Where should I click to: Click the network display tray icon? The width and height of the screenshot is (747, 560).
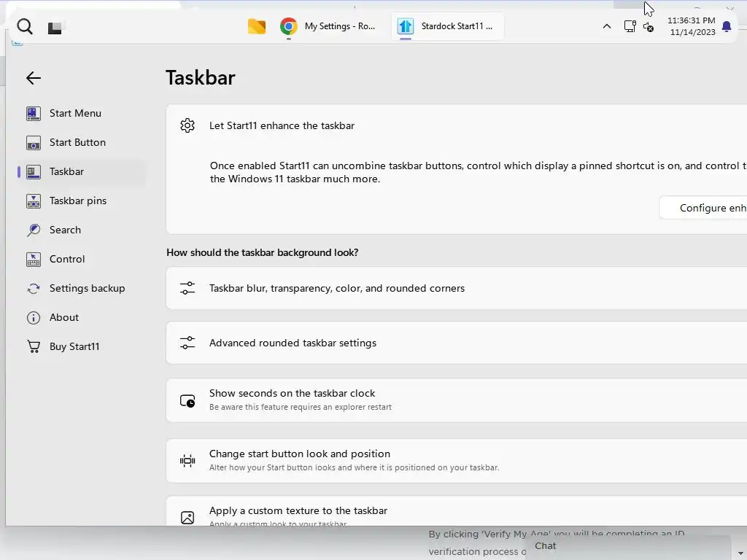click(x=630, y=26)
